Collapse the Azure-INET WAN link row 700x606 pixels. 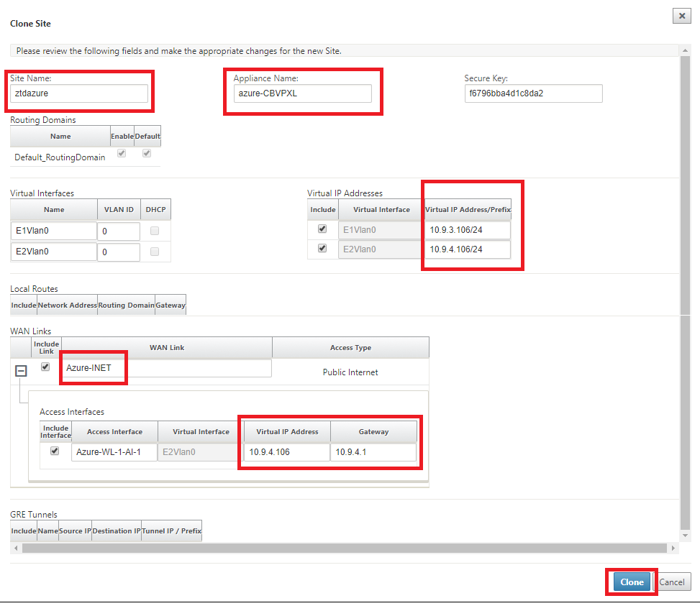21,370
